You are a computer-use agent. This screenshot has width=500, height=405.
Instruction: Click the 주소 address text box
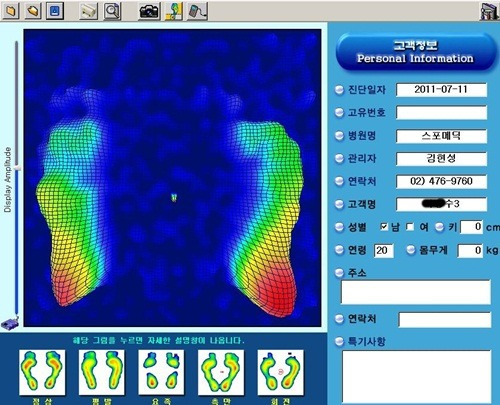click(416, 292)
